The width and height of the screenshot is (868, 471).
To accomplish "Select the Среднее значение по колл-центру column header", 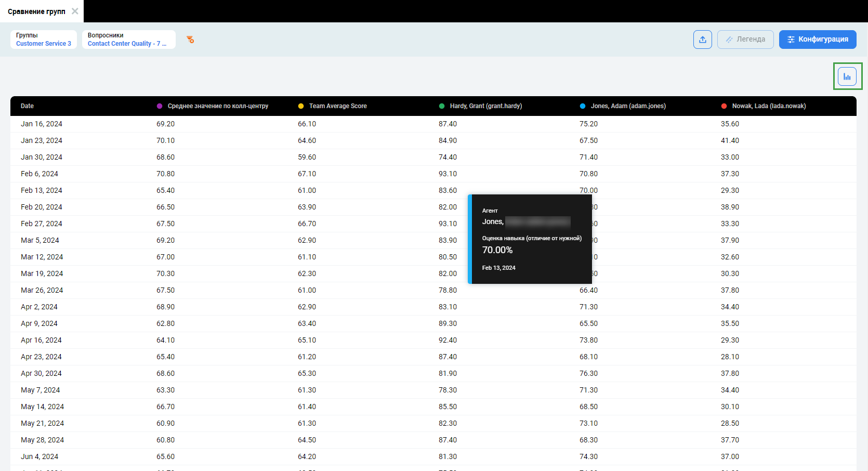I will (x=218, y=106).
